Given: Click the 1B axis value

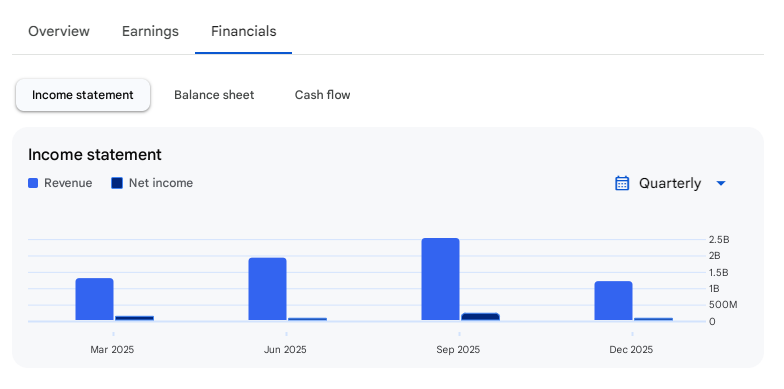Looking at the screenshot, I should 714,288.
